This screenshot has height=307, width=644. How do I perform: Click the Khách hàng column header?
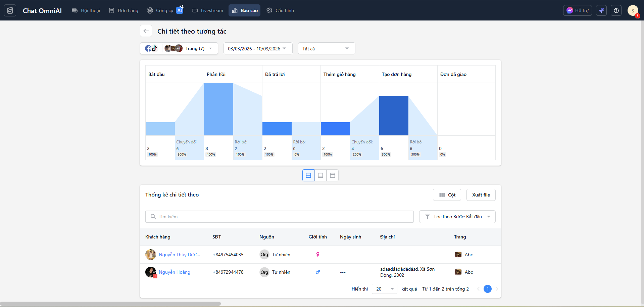click(158, 237)
